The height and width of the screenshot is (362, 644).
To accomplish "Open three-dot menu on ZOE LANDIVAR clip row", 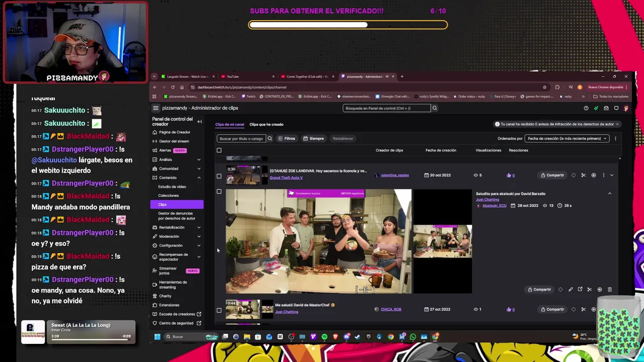I will pos(604,175).
